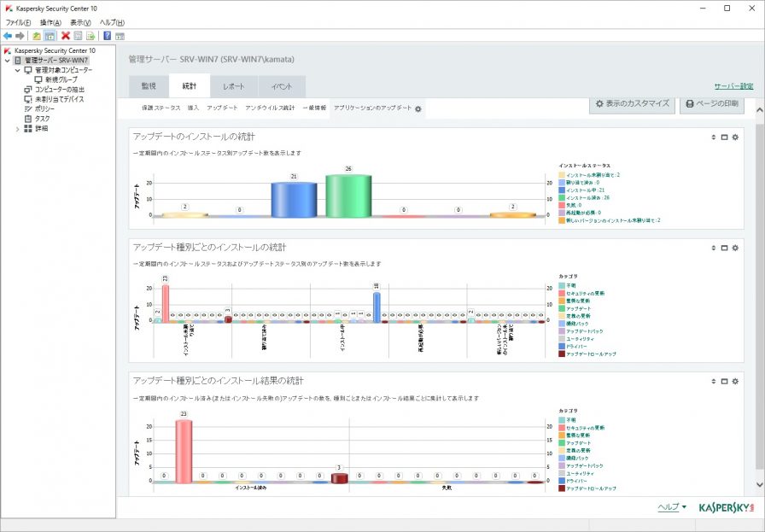This screenshot has height=532, width=765.
Task: Switch to the 監視 tab
Action: point(149,86)
